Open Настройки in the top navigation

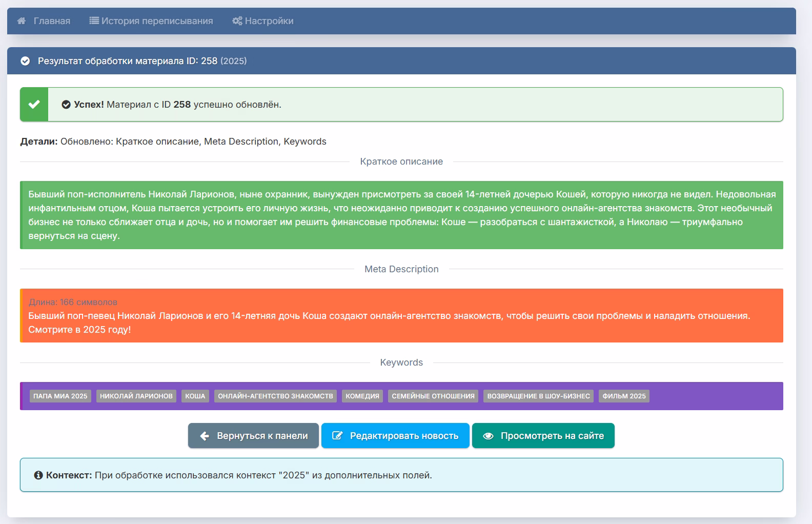point(269,21)
